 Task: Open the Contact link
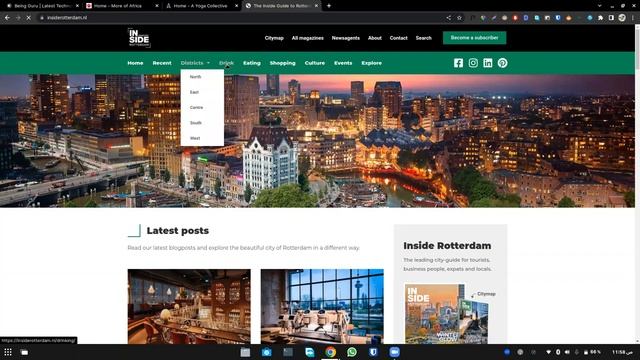(398, 38)
